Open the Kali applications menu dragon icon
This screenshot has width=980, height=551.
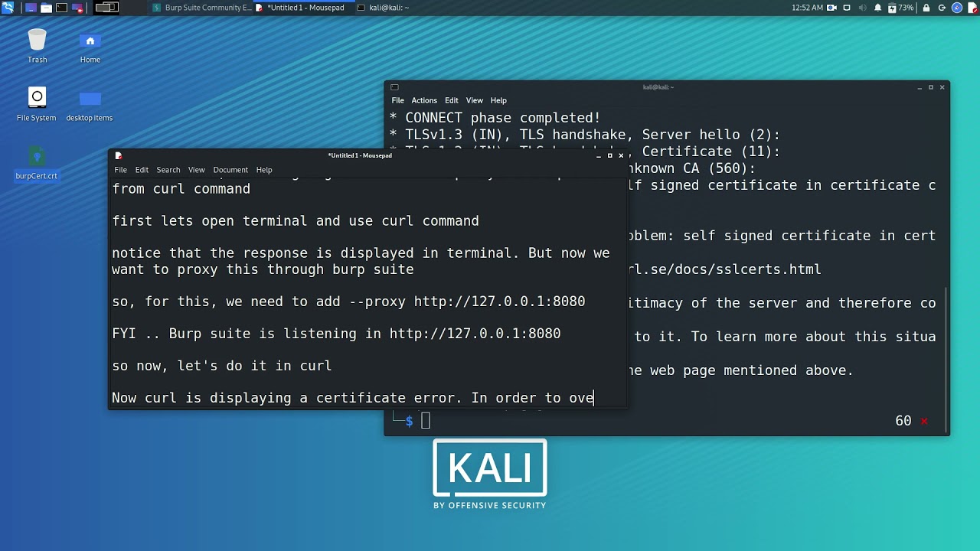(x=8, y=8)
